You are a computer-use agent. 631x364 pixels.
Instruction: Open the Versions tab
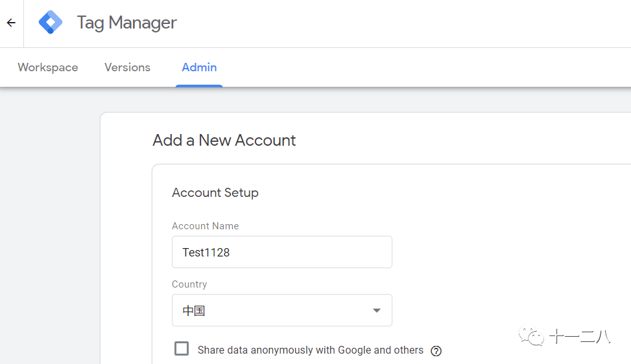click(x=127, y=67)
